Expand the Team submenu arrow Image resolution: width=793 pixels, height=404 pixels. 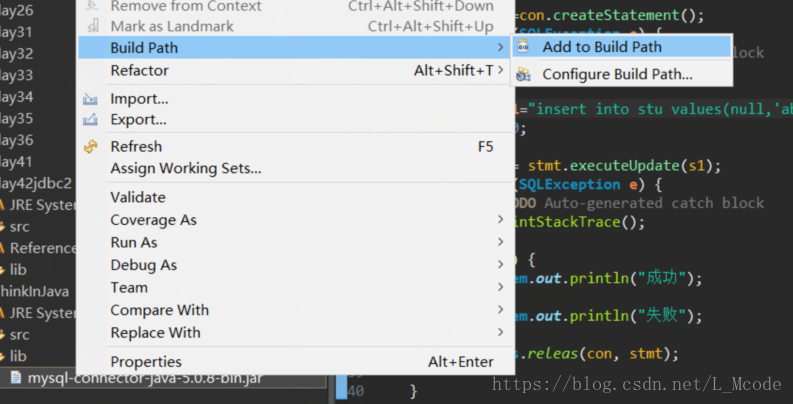click(500, 287)
